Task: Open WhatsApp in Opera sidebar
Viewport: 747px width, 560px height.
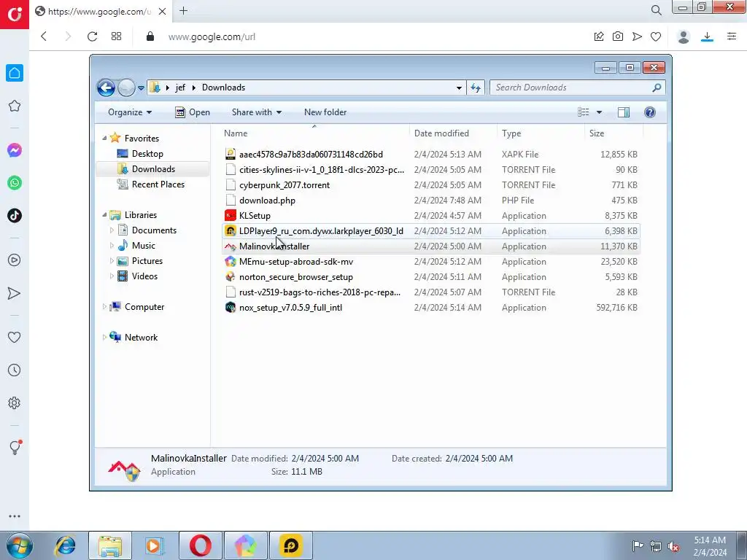Action: (15, 183)
